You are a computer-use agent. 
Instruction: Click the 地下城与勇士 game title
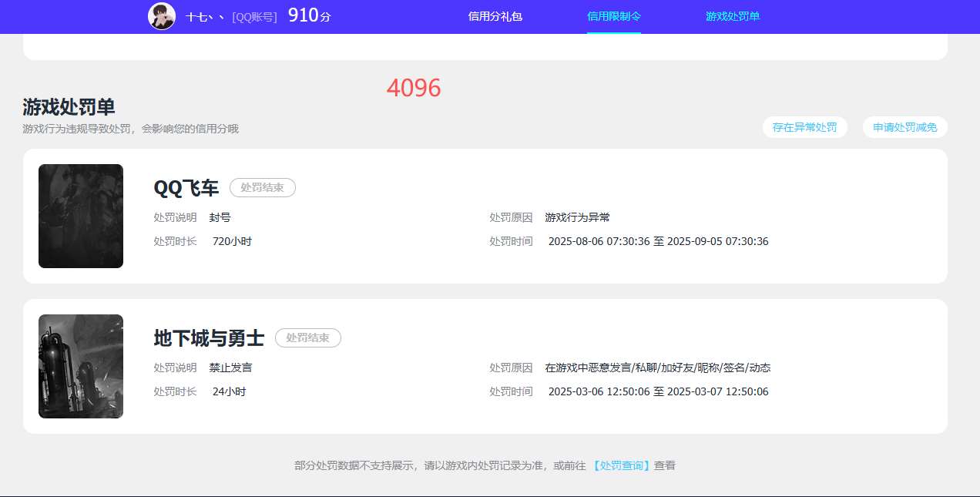pos(209,337)
